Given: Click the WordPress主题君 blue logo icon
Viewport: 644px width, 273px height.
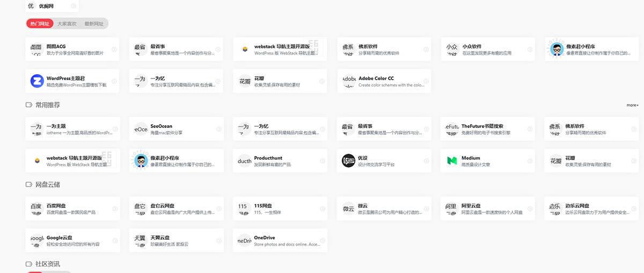Looking at the screenshot, I should [36, 81].
